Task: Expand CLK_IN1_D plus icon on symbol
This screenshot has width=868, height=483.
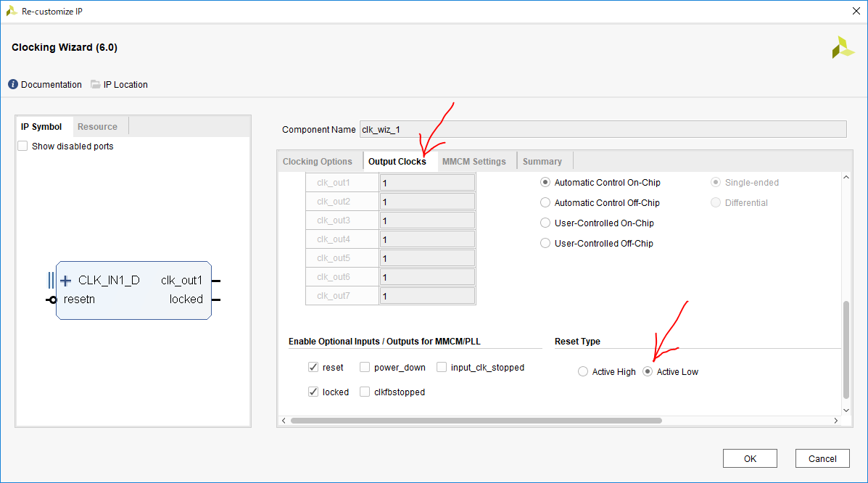Action: pyautogui.click(x=65, y=281)
